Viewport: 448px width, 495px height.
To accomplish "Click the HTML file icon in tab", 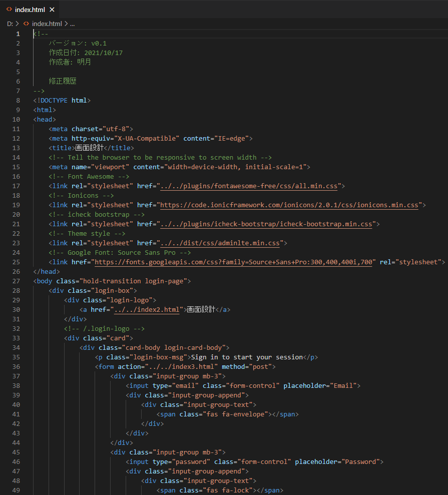I will click(x=9, y=10).
